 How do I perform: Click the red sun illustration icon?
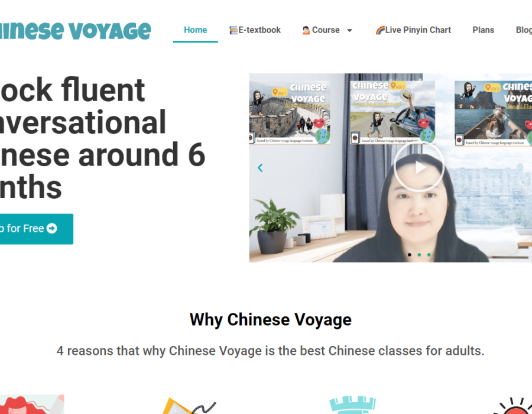pyautogui.click(x=514, y=406)
